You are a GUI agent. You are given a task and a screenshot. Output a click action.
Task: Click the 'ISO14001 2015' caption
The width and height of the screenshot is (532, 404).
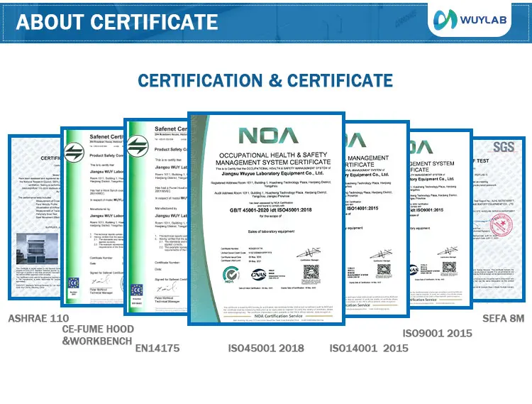pyautogui.click(x=369, y=348)
